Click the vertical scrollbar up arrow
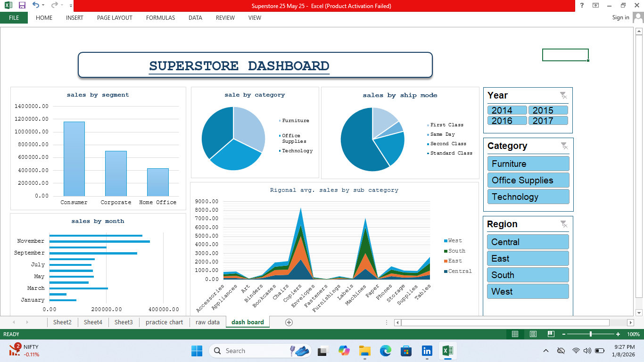Screen dimensions: 644x362 (639, 31)
